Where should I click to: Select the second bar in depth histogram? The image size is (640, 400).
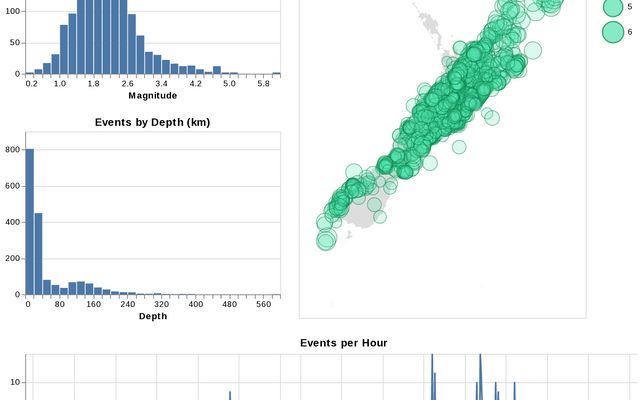[x=38, y=254]
